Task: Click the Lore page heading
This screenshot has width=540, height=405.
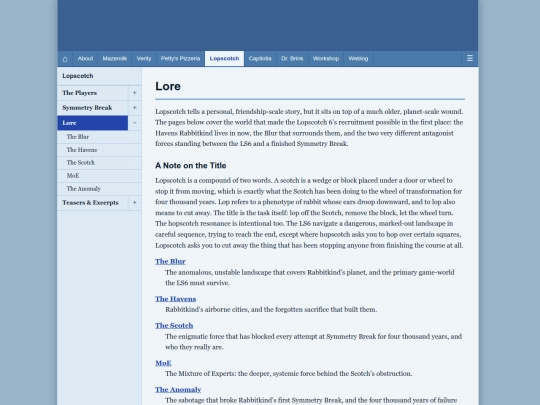Action: [x=168, y=86]
